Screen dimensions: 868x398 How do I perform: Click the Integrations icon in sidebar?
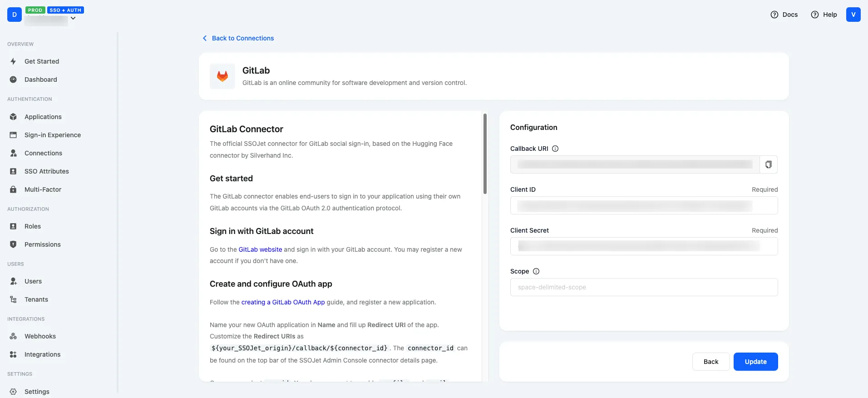pyautogui.click(x=14, y=354)
